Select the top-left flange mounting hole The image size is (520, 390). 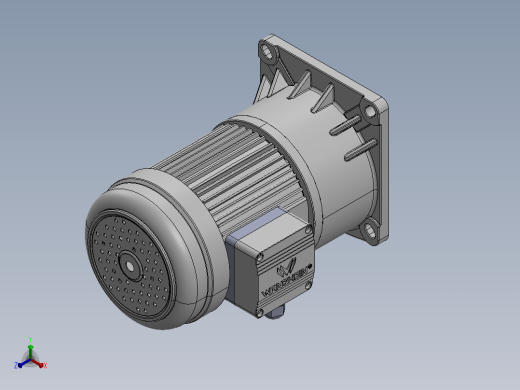[267, 52]
